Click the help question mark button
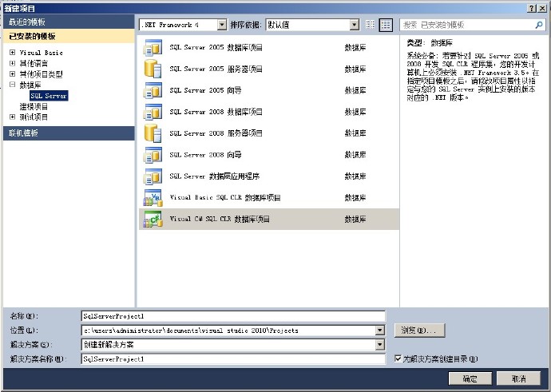Screen dimensions: 551x392 [532, 9]
